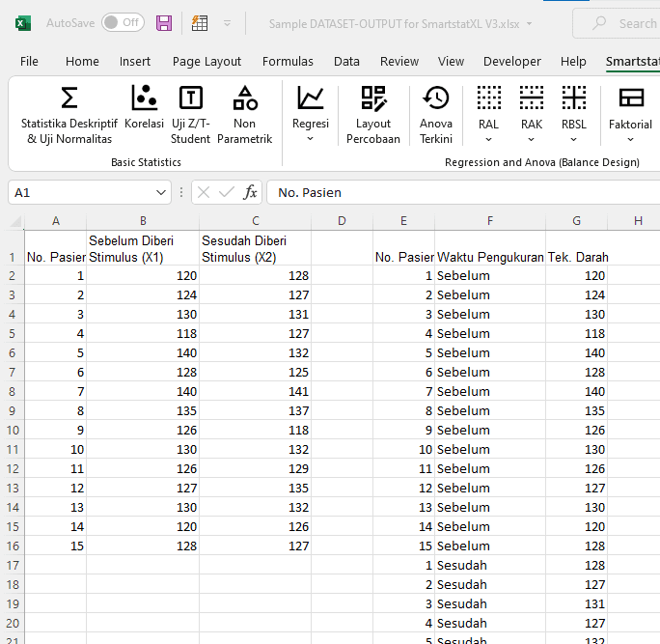Toggle the AutoSave switch
Viewport: 660px width, 644px height.
[122, 23]
